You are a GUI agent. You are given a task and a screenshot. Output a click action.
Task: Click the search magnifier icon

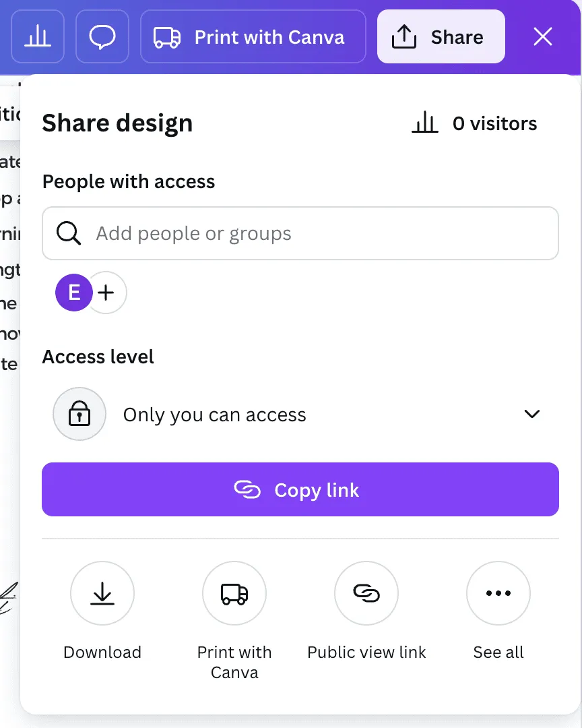[69, 233]
